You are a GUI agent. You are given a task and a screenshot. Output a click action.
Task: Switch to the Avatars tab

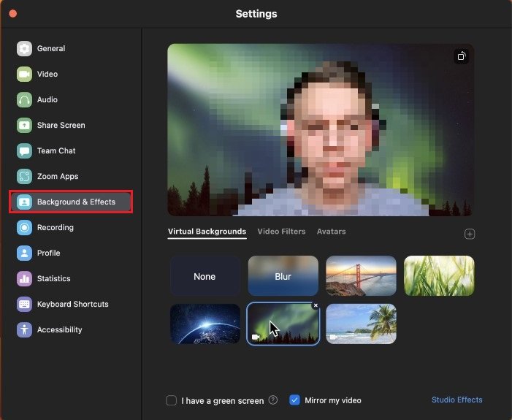331,232
